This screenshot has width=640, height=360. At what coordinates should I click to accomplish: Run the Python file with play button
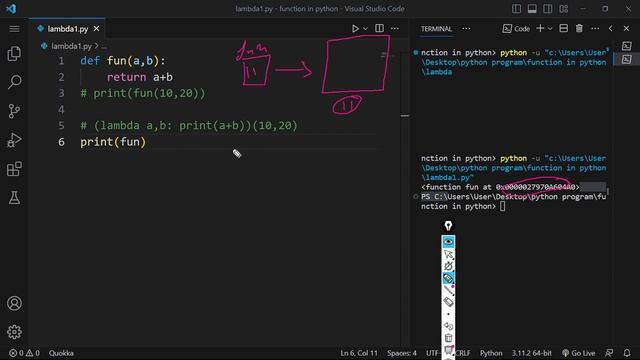coord(355,29)
